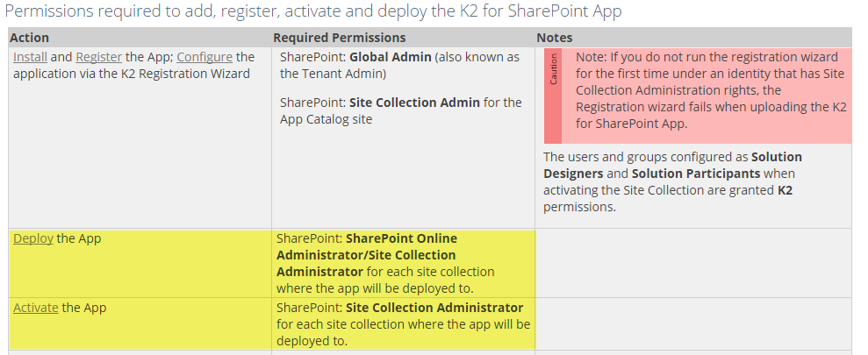Viewport: 868px width, 355px height.
Task: Click the registration wizard note text
Action: [711, 90]
